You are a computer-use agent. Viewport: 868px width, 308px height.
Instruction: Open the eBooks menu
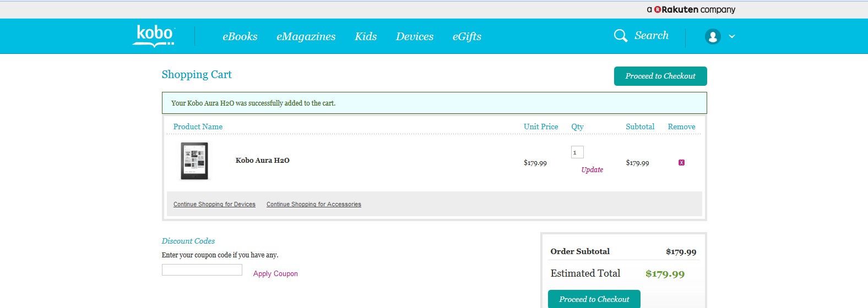240,36
